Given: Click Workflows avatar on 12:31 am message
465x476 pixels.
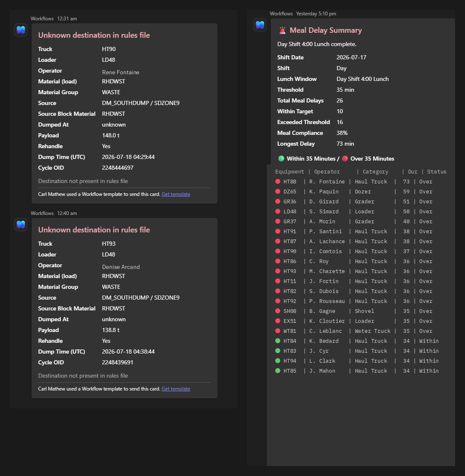Looking at the screenshot, I should (x=21, y=30).
